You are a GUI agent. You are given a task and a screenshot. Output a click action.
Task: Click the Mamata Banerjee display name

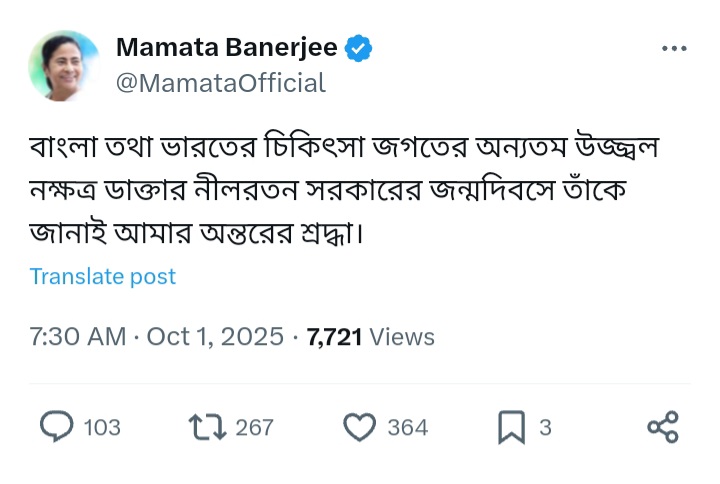pos(227,47)
